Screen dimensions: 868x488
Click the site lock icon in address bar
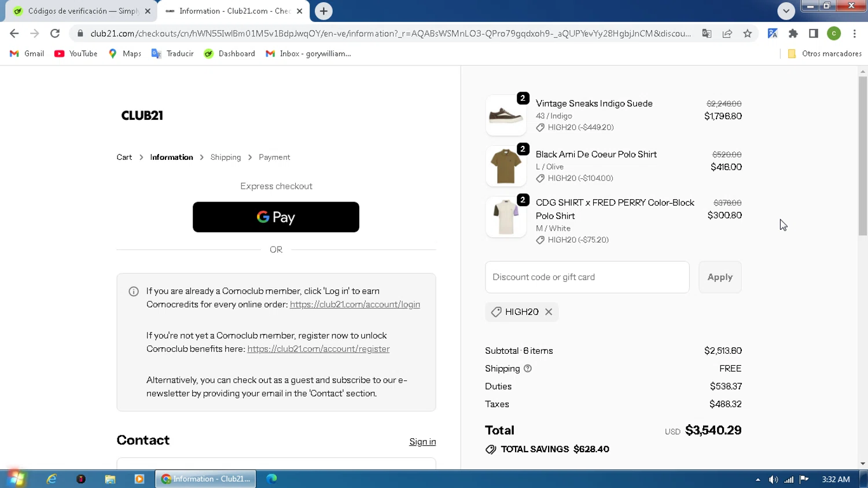coord(80,34)
